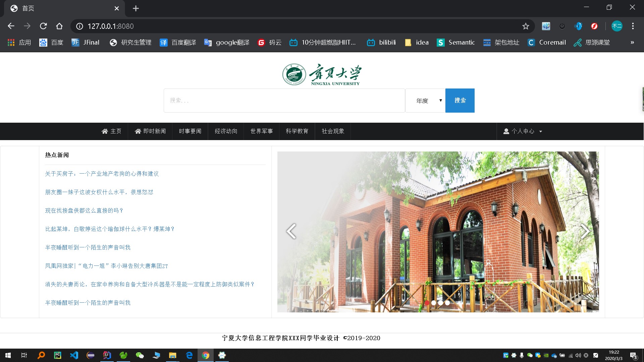
Task: Advance carousel with right arrow
Action: 585,231
